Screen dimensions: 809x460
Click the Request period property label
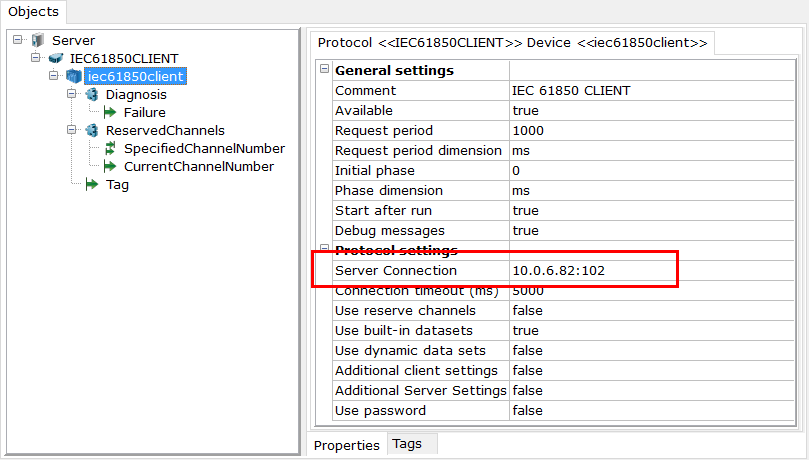384,130
